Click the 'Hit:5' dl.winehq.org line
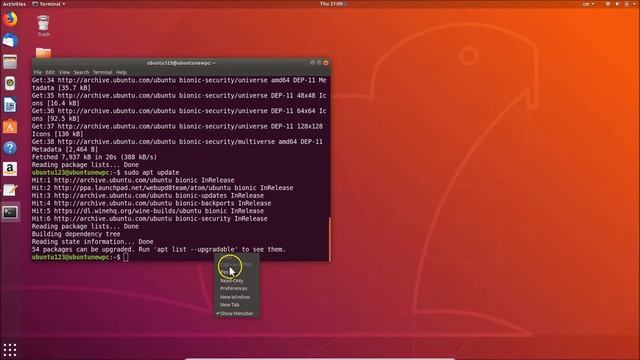Viewport: 640px width, 360px height. [x=148, y=211]
